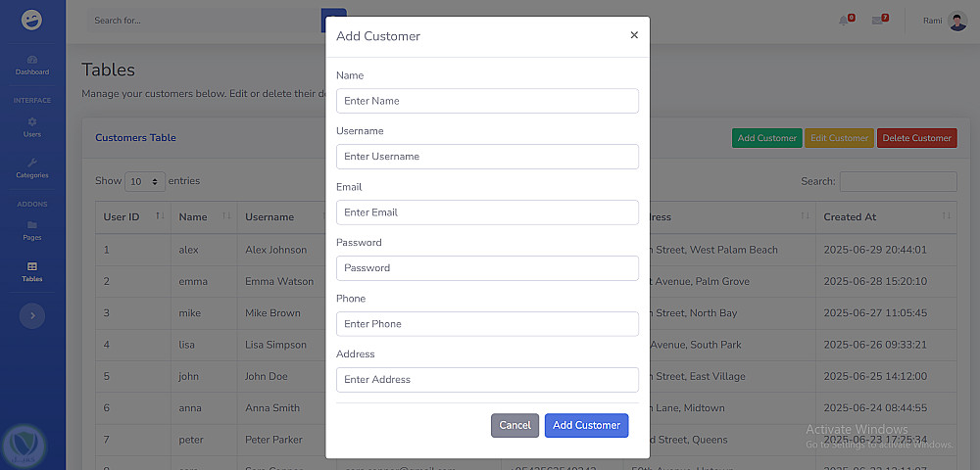Click the Enter Name field

pyautogui.click(x=487, y=101)
